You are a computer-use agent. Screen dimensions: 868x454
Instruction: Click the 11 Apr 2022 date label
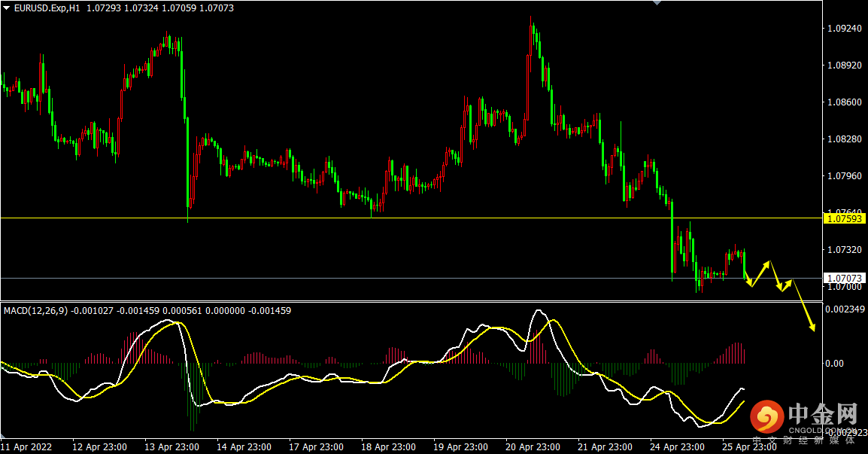(x=26, y=446)
